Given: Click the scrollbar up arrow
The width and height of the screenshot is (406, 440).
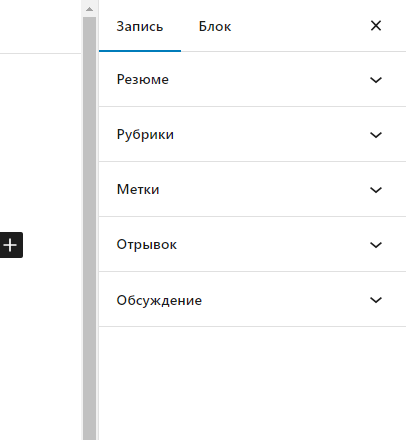Looking at the screenshot, I should 89,9.
